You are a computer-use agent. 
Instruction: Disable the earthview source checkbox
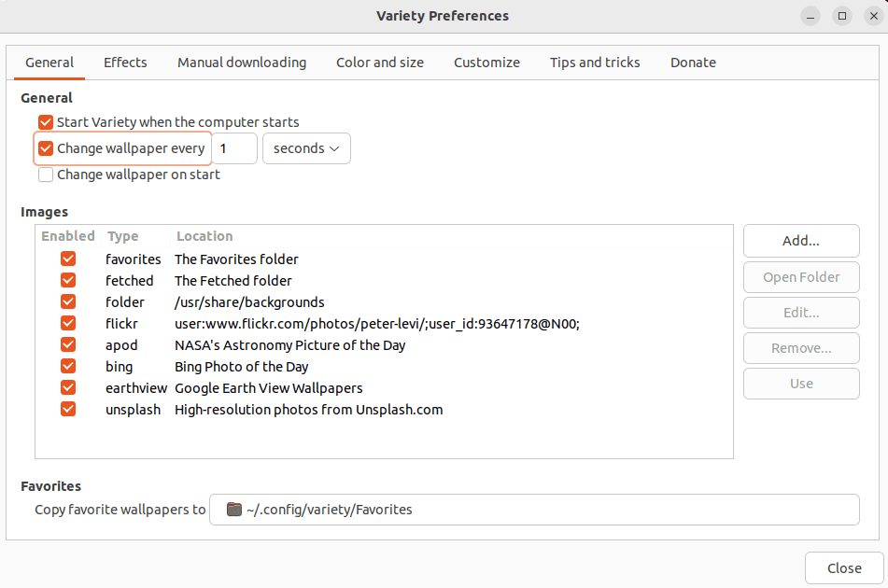coord(68,387)
